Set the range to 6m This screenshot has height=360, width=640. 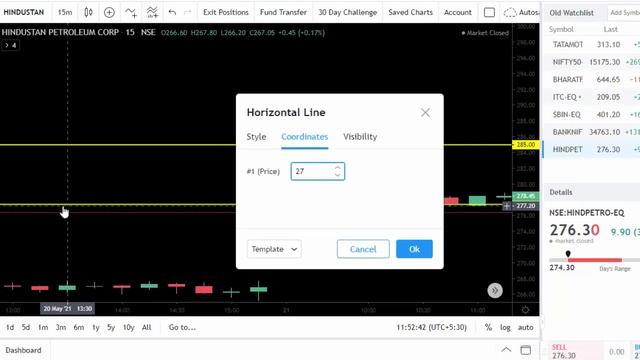pos(79,327)
